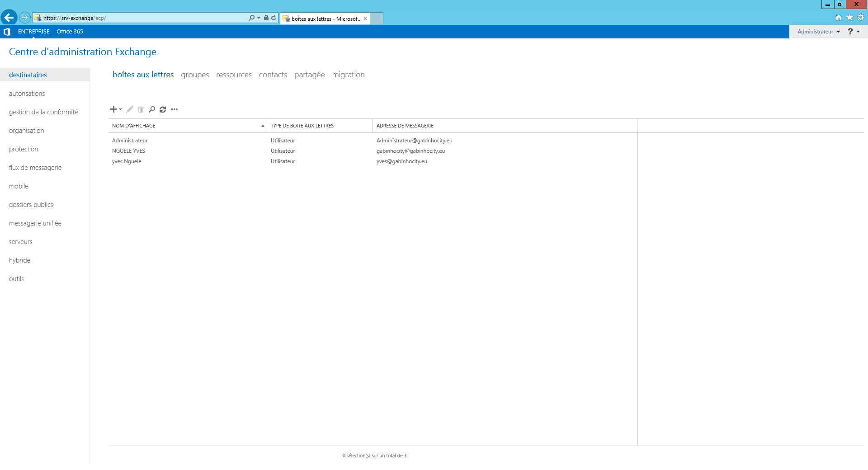Open the 'contacts' tab
Screen dimensions: 868x470
(273, 75)
